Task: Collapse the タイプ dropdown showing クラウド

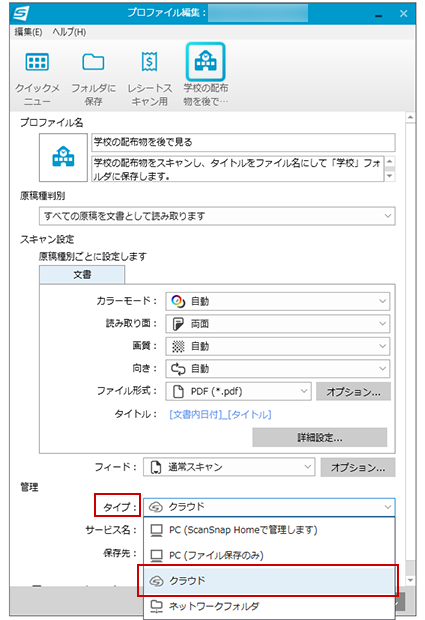Action: 269,507
